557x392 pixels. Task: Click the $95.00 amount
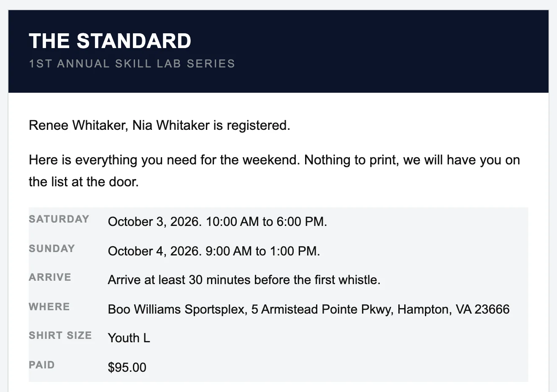[x=127, y=368]
